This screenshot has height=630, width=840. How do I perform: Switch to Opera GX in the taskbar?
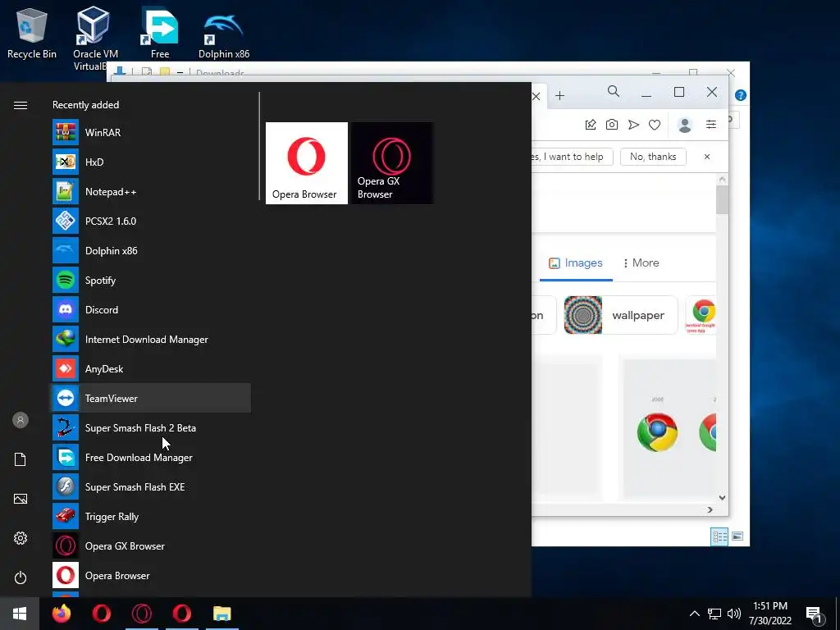[142, 614]
